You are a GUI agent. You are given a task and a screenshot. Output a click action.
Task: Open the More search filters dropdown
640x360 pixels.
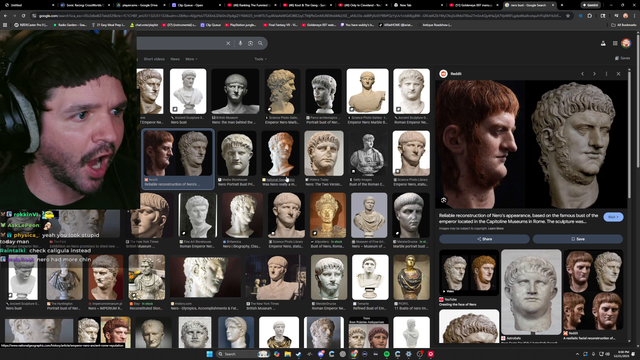coord(191,59)
